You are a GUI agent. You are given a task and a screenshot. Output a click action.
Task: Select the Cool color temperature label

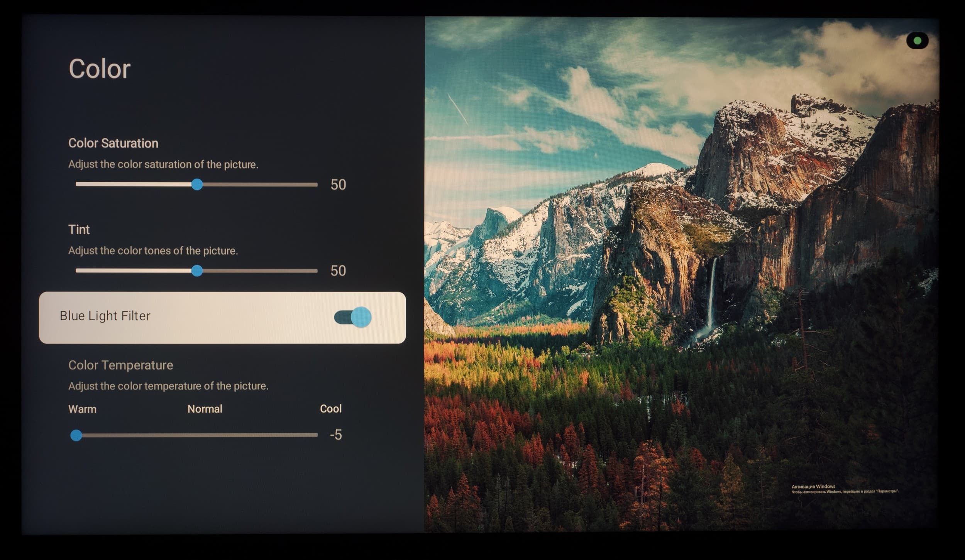(330, 409)
